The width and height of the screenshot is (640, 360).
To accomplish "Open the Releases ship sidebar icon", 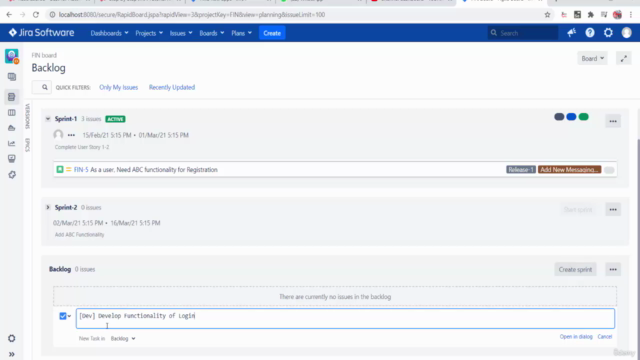I will 11,128.
